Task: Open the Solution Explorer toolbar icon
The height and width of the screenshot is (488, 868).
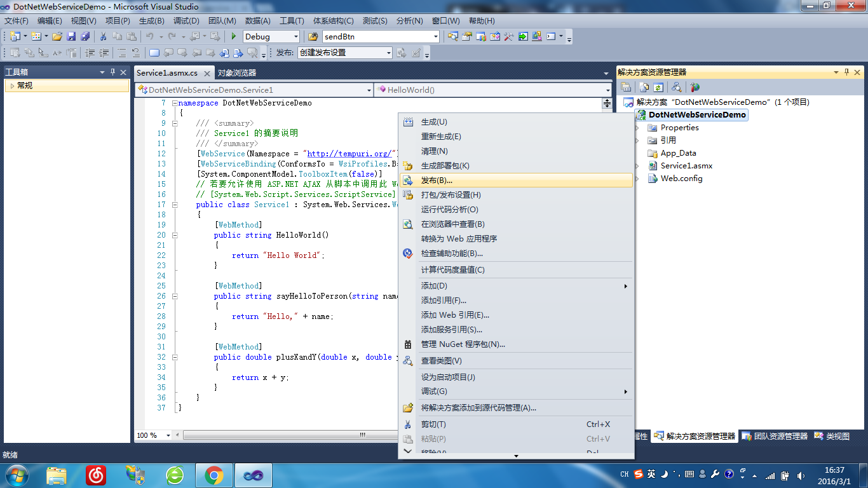Action: [x=452, y=36]
